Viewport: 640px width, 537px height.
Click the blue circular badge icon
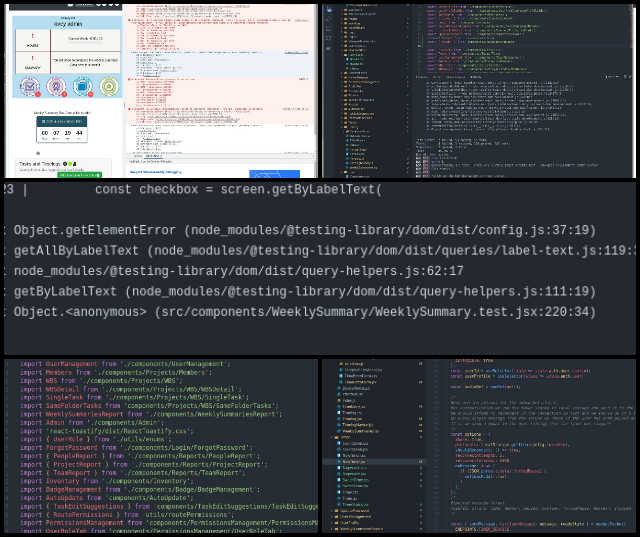[x=82, y=86]
